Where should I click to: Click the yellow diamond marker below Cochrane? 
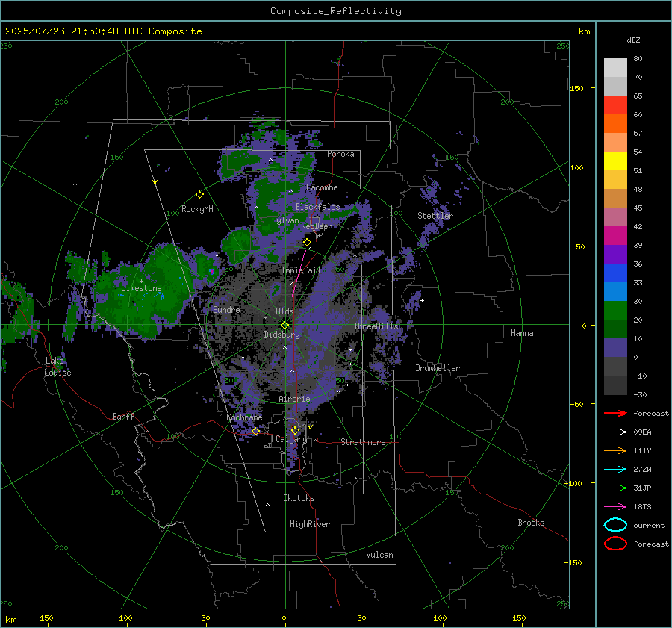pos(255,432)
